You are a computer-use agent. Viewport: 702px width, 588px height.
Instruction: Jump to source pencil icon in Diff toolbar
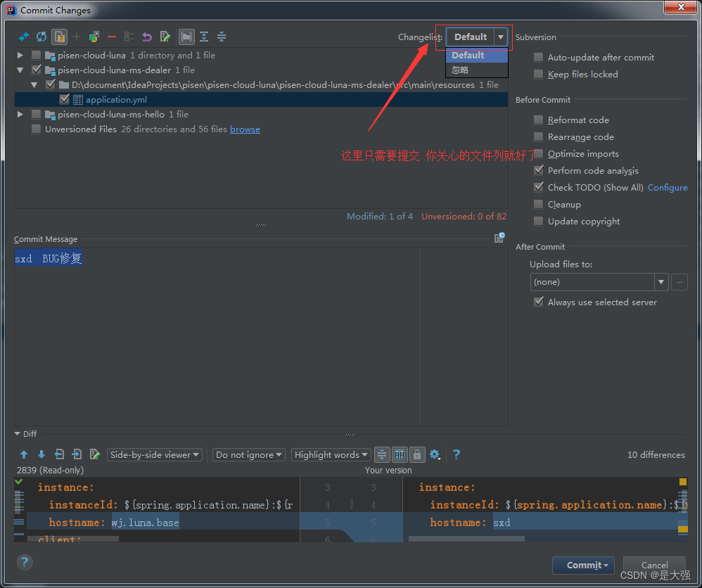coord(94,454)
